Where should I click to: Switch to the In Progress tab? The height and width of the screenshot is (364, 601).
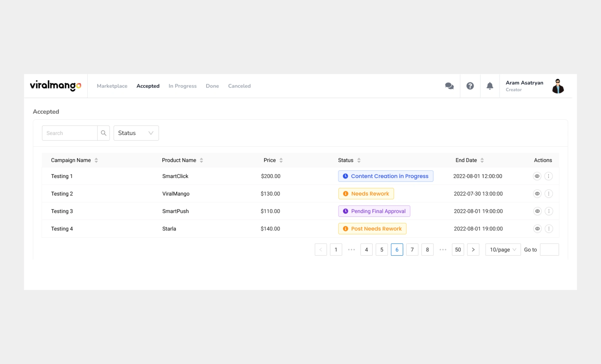tap(182, 86)
